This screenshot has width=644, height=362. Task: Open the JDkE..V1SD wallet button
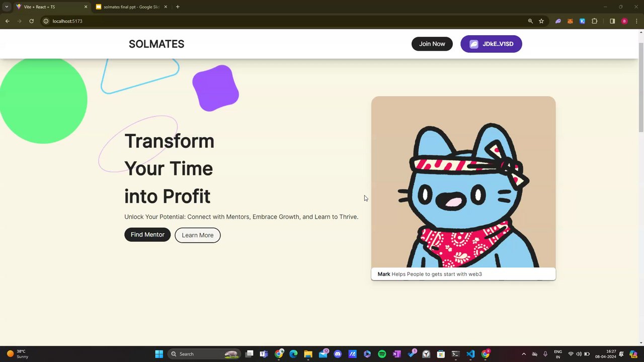point(491,44)
